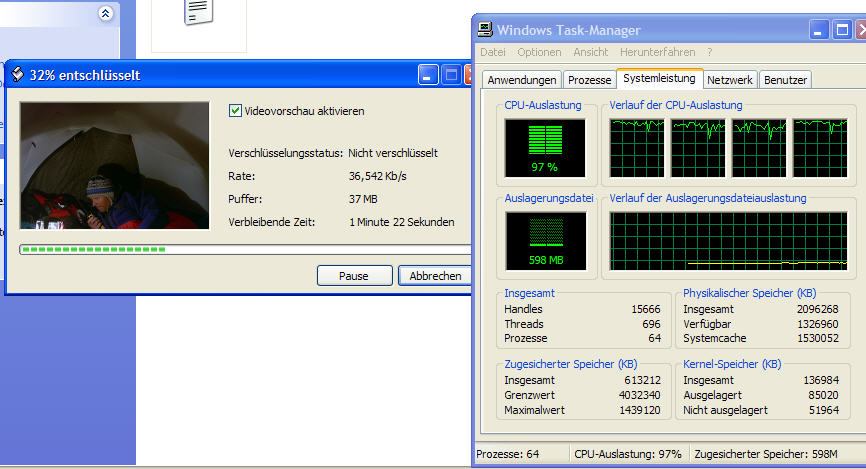Image resolution: width=866 pixels, height=469 pixels.
Task: Click Verschlüsselungsstatus value Nicht verschlüsselt
Action: (393, 153)
